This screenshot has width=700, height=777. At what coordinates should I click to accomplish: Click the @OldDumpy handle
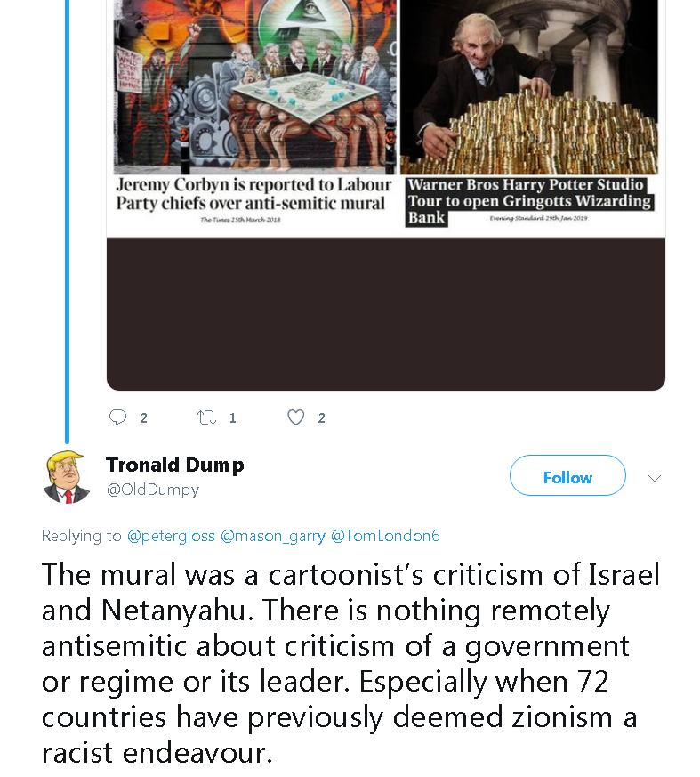coord(152,490)
